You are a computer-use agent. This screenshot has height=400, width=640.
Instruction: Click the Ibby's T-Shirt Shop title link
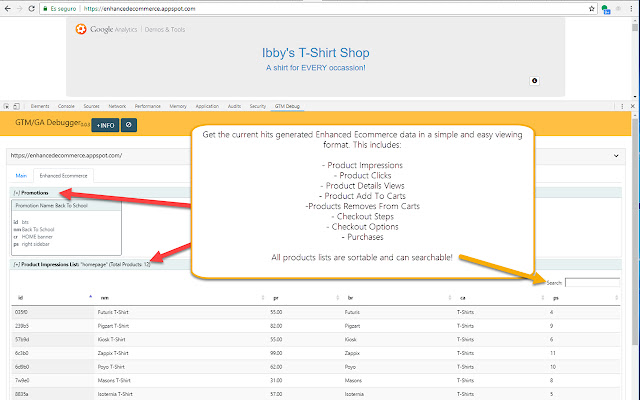tap(316, 52)
